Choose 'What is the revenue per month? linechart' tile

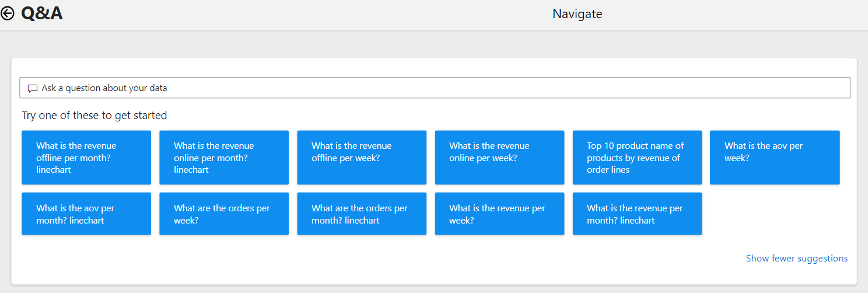click(637, 214)
